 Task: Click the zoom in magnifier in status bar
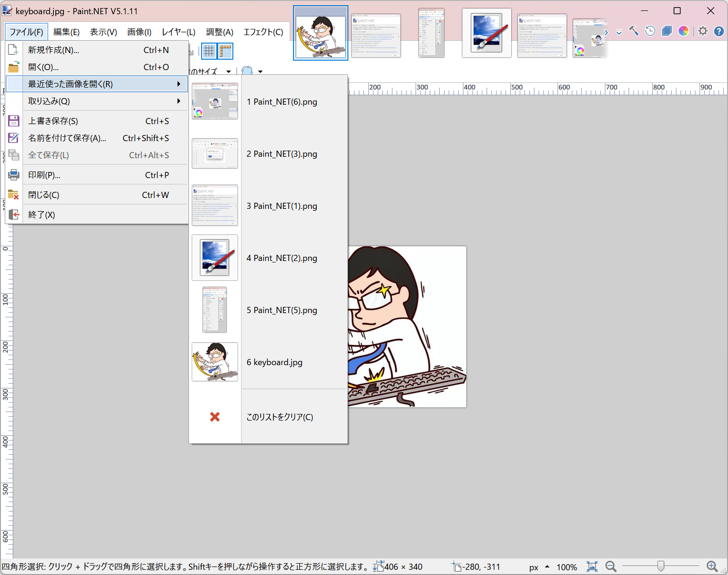[x=712, y=566]
